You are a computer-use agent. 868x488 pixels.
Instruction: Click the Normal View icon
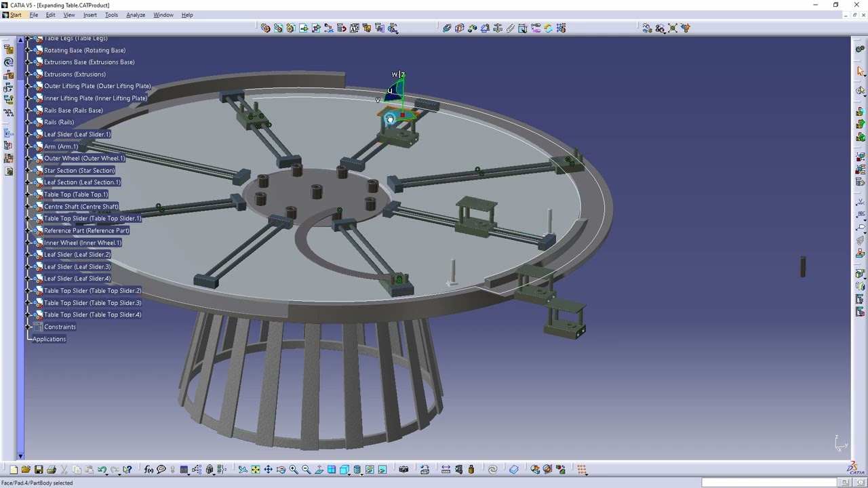point(319,469)
